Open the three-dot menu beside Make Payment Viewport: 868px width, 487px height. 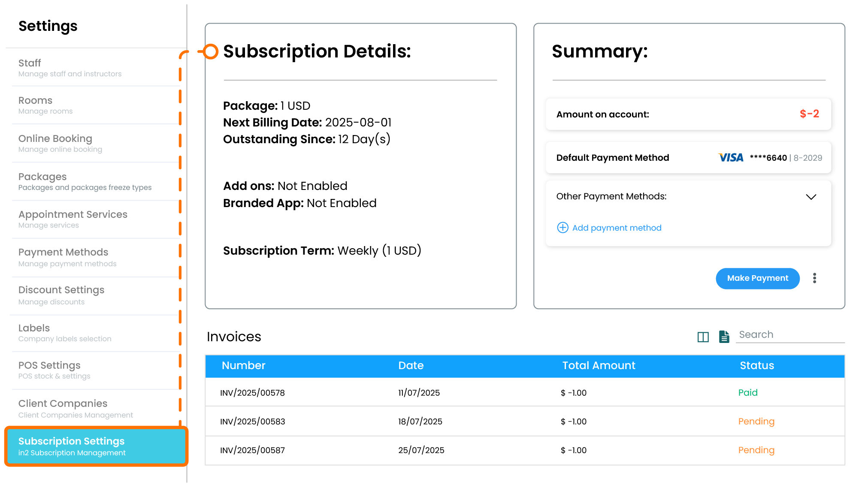[x=814, y=278]
